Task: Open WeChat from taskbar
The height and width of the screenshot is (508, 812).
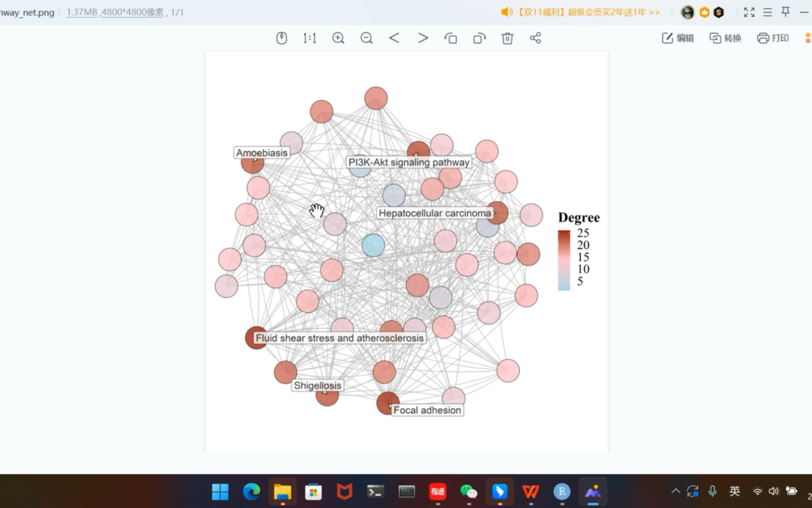Action: [x=469, y=492]
